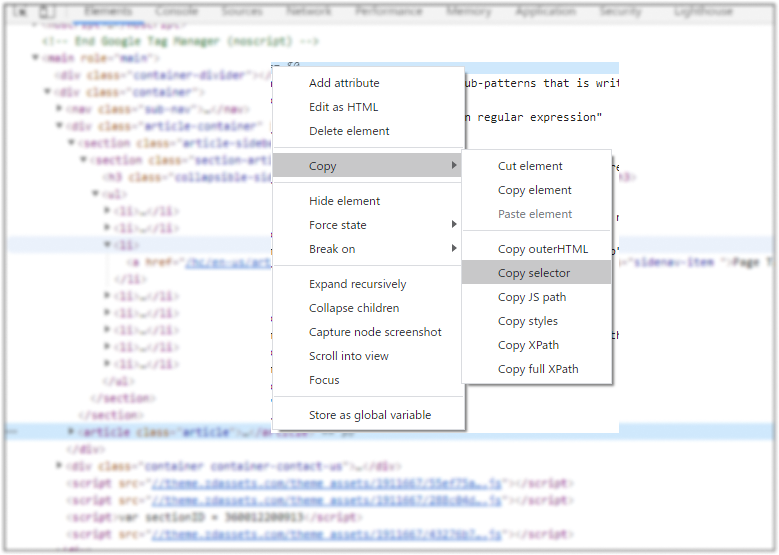Choose Expand recursively option

pyautogui.click(x=357, y=284)
